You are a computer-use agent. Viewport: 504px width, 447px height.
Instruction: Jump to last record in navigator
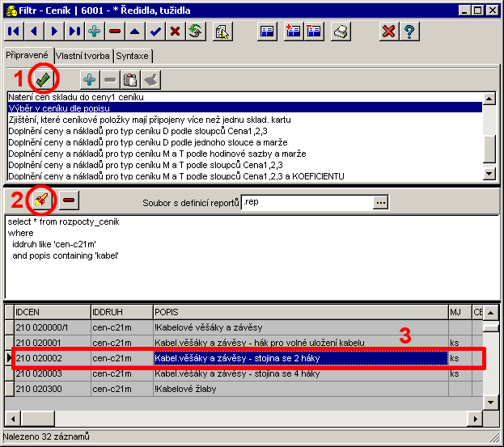[74, 31]
